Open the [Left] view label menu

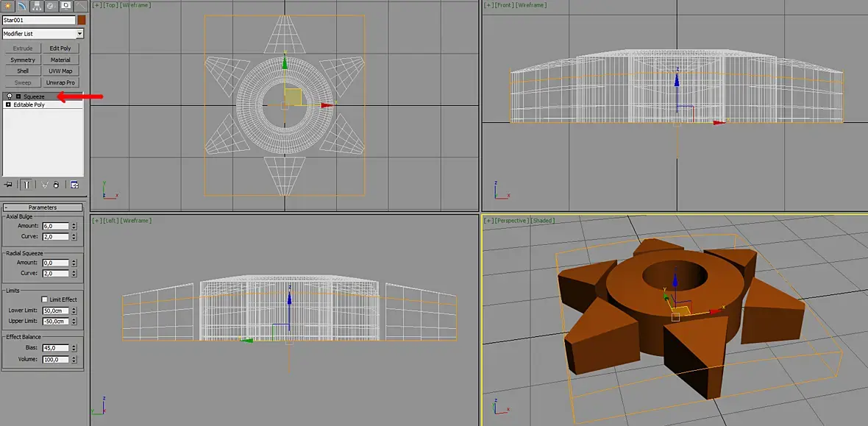pos(111,221)
